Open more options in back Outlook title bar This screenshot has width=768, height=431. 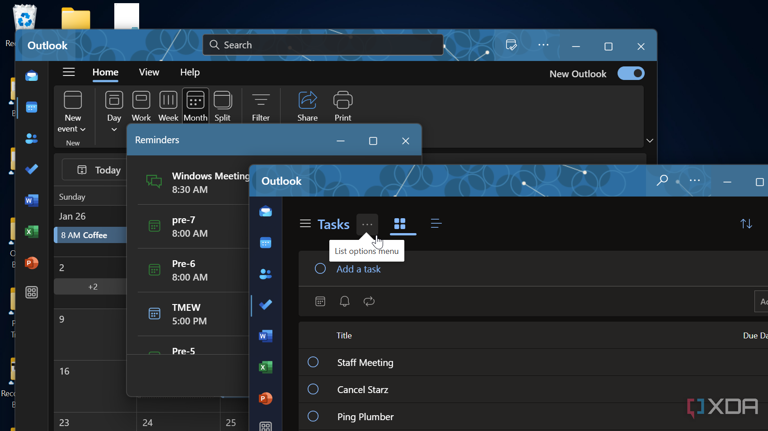coord(543,45)
